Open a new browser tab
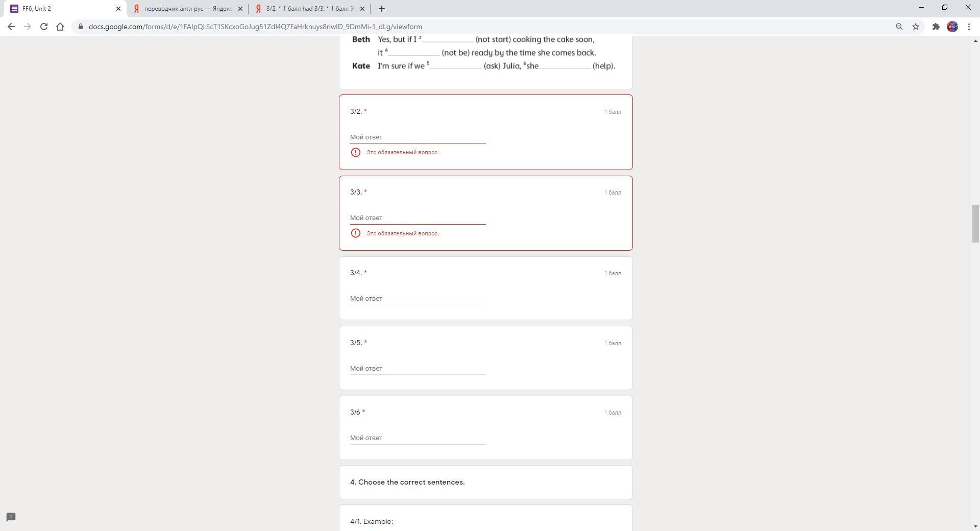The height and width of the screenshot is (531, 980). pyautogui.click(x=382, y=9)
